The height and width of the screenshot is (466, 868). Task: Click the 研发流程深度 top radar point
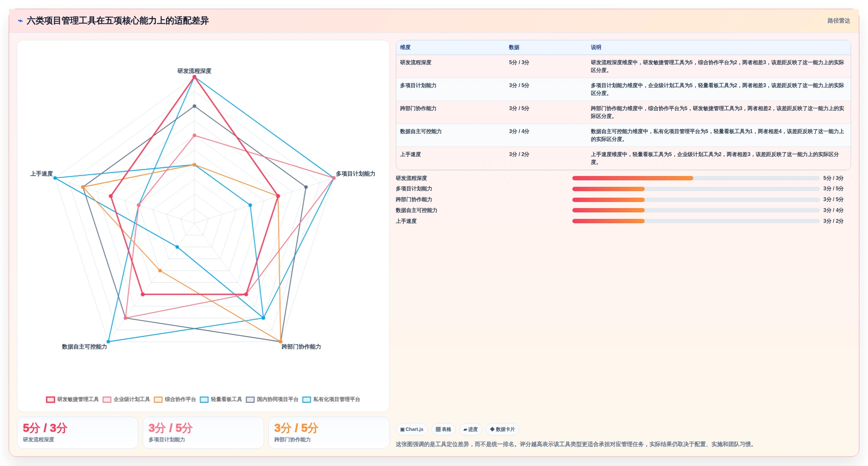point(194,77)
